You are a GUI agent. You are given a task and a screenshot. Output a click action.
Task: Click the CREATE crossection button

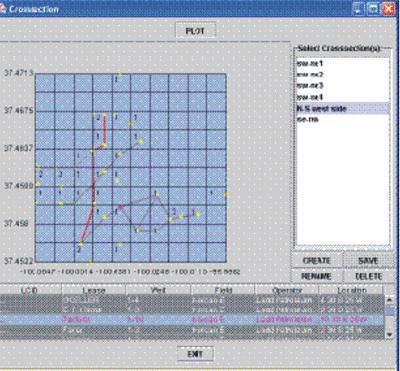point(317,261)
